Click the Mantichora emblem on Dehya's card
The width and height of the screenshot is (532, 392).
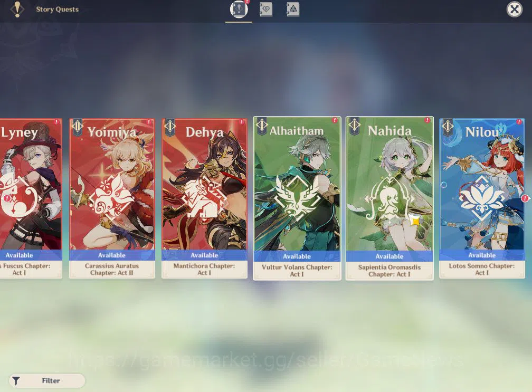(x=205, y=197)
